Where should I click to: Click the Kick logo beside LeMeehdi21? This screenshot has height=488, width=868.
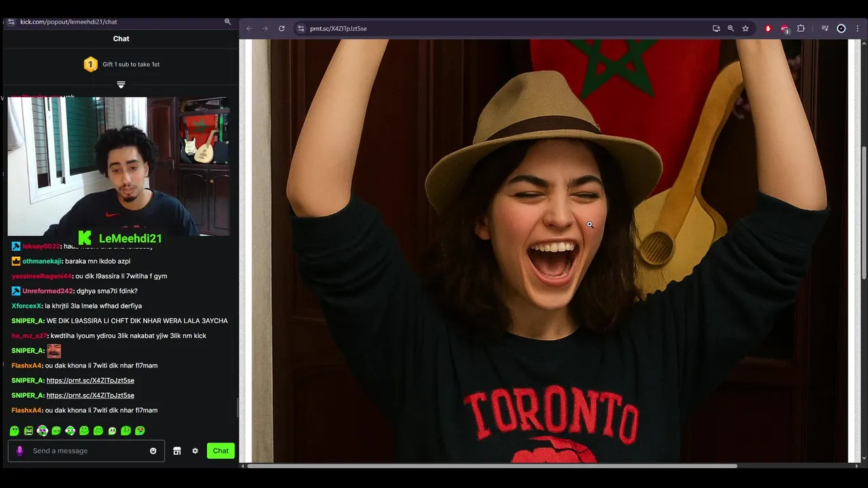click(85, 238)
